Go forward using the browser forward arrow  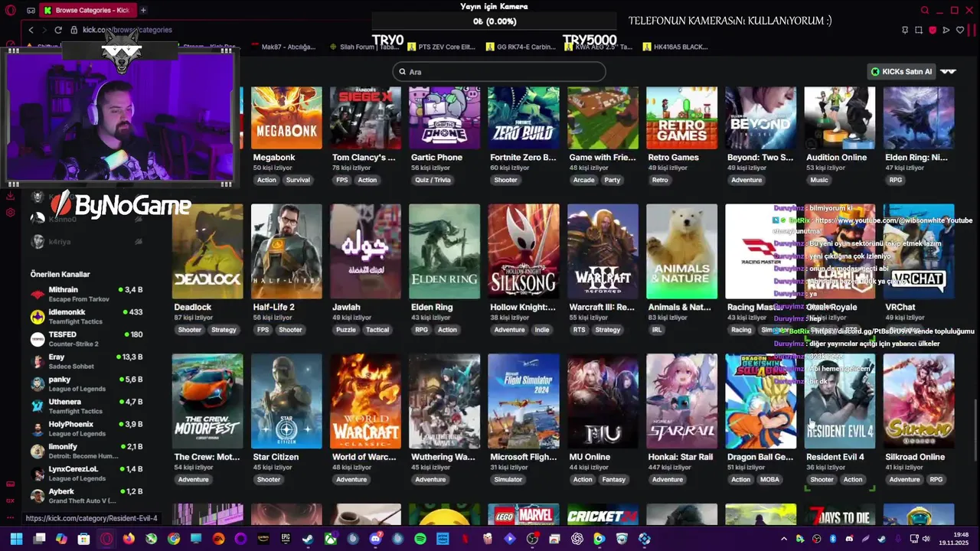pyautogui.click(x=44, y=30)
